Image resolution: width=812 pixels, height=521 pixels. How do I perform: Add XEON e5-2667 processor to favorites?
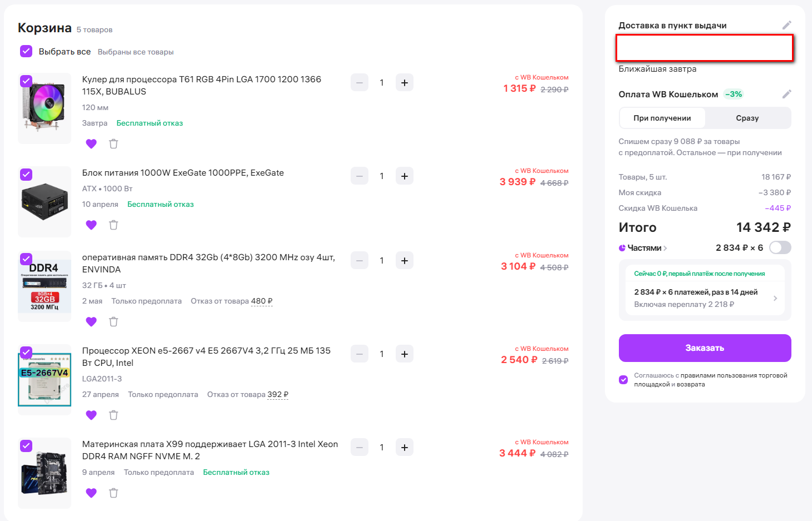pos(91,415)
